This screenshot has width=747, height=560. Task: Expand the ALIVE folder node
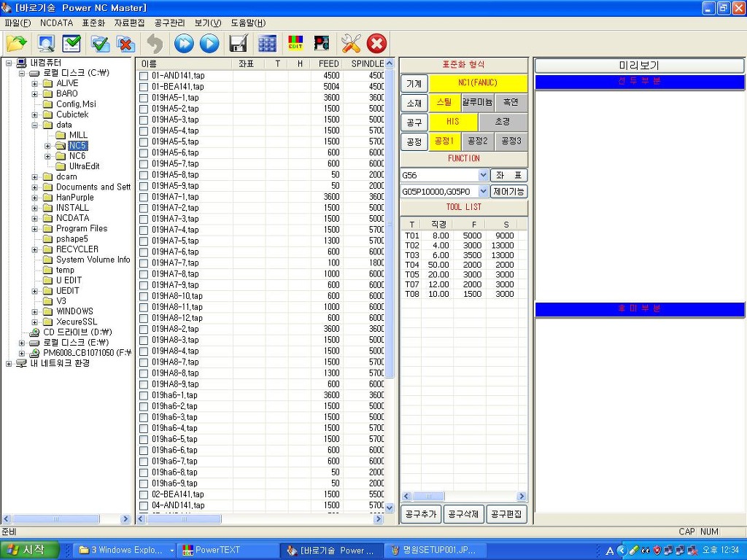tap(35, 83)
